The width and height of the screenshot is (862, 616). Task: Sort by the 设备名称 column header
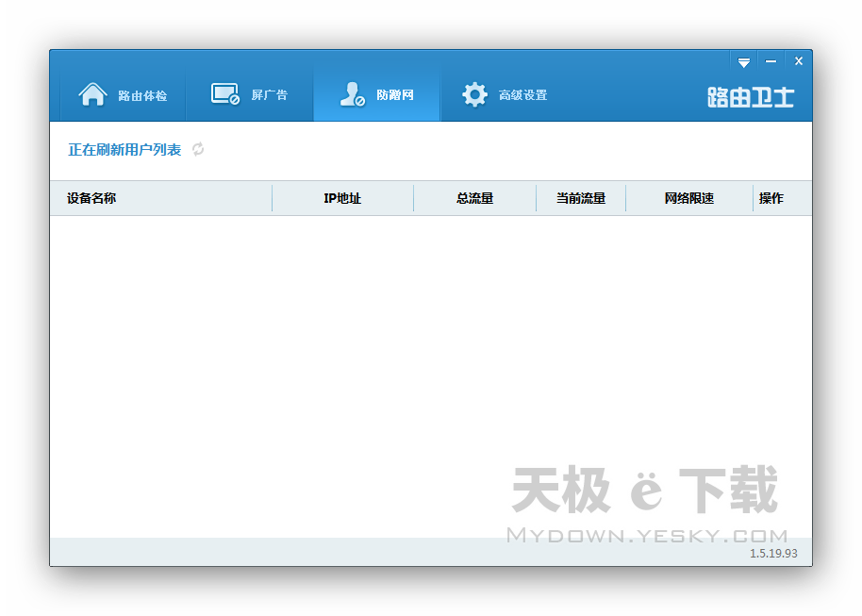click(91, 198)
